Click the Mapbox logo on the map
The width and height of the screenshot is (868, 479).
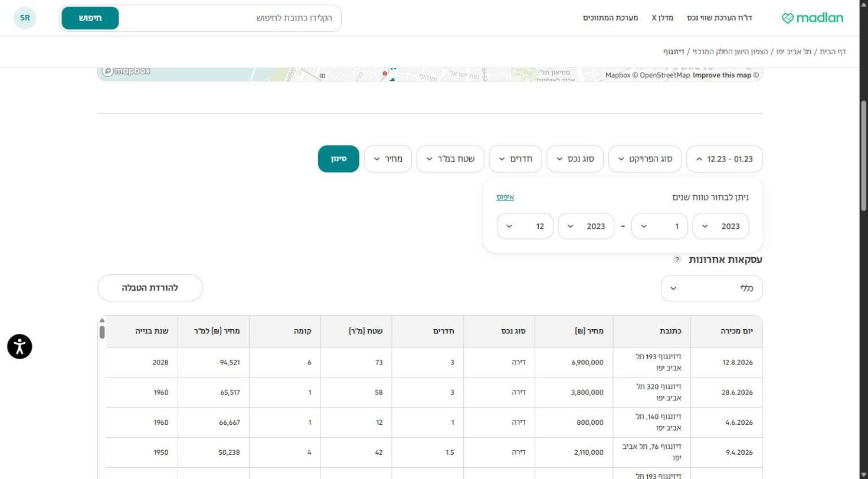click(126, 71)
